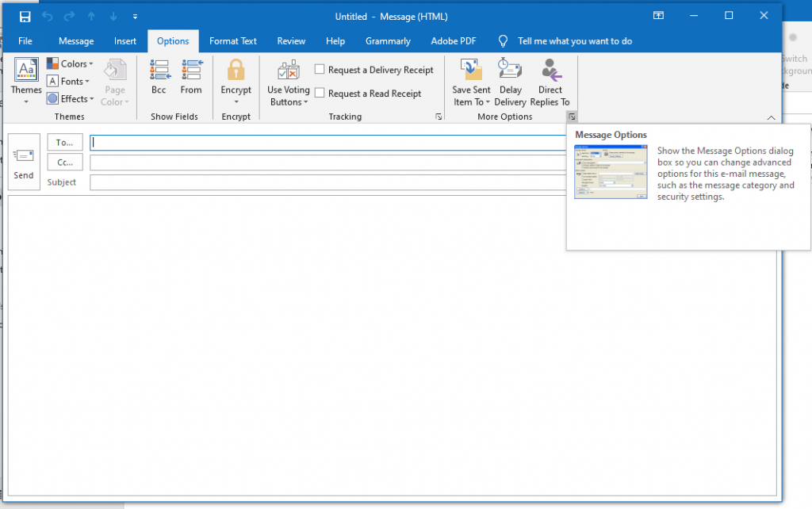Show the From field
The image size is (812, 509).
pyautogui.click(x=191, y=77)
